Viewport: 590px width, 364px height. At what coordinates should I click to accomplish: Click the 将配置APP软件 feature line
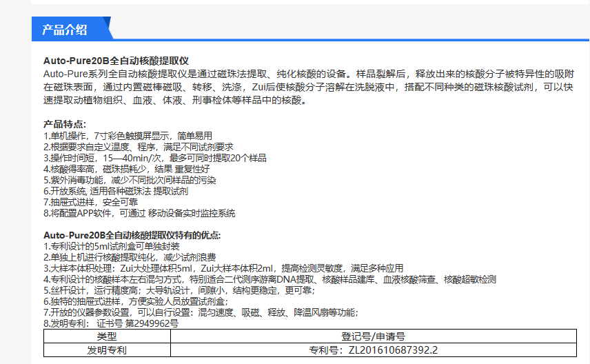pyautogui.click(x=139, y=213)
